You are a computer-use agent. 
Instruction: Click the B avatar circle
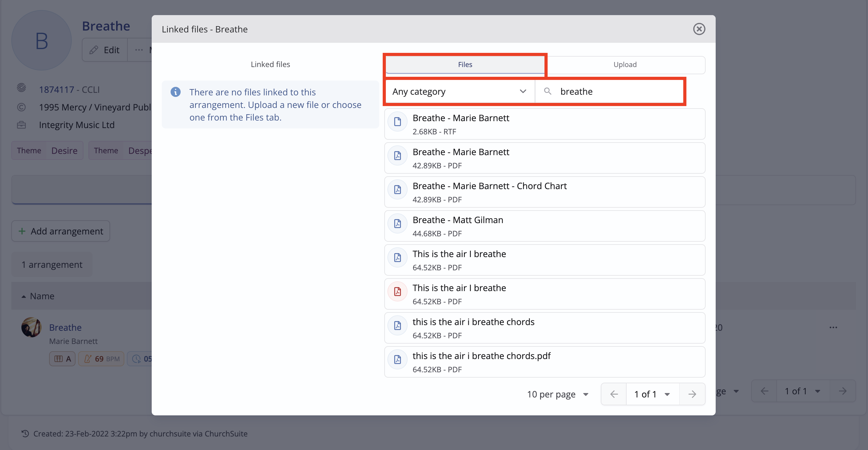click(x=42, y=40)
